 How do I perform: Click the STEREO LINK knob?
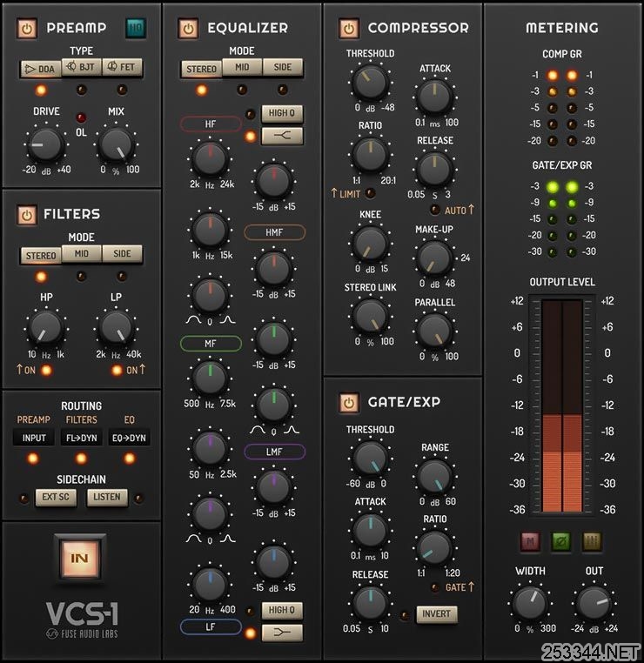(371, 317)
